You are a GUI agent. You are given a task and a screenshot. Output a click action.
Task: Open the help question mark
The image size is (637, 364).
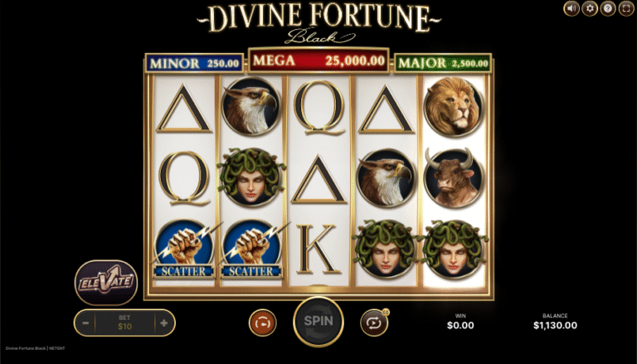click(x=608, y=8)
